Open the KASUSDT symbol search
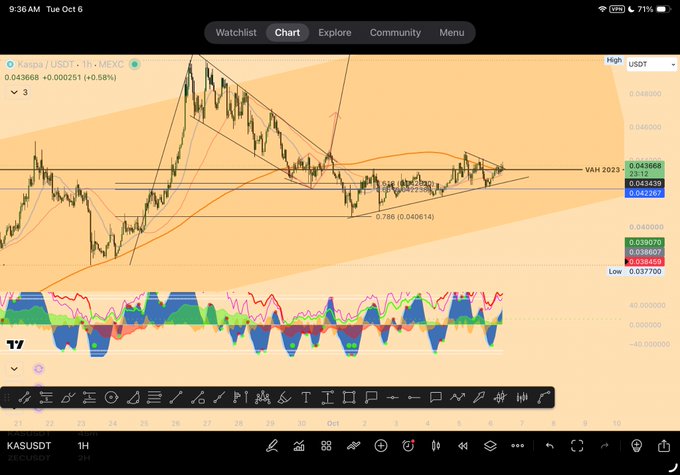 (x=29, y=446)
